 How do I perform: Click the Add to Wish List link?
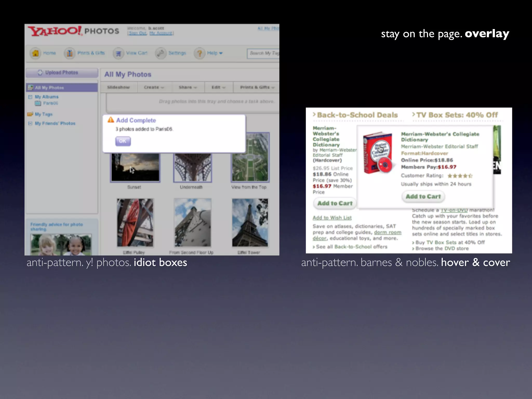[x=332, y=218]
